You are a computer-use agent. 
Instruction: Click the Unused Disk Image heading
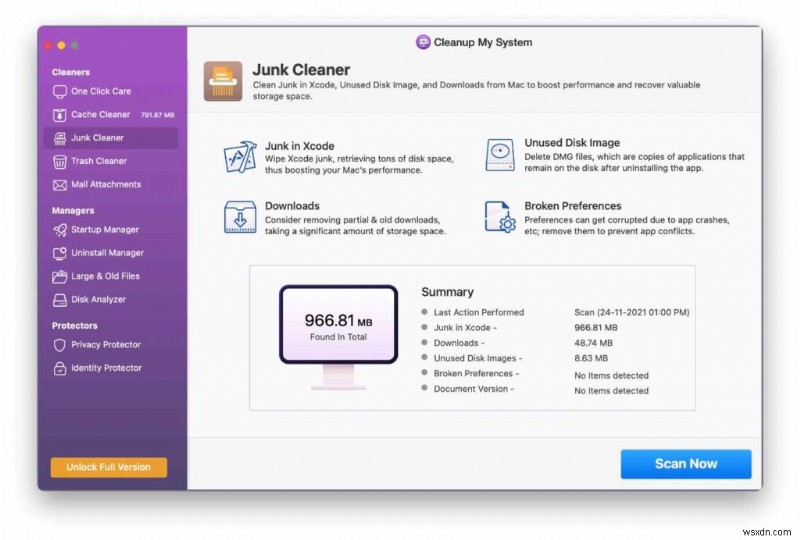[572, 143]
